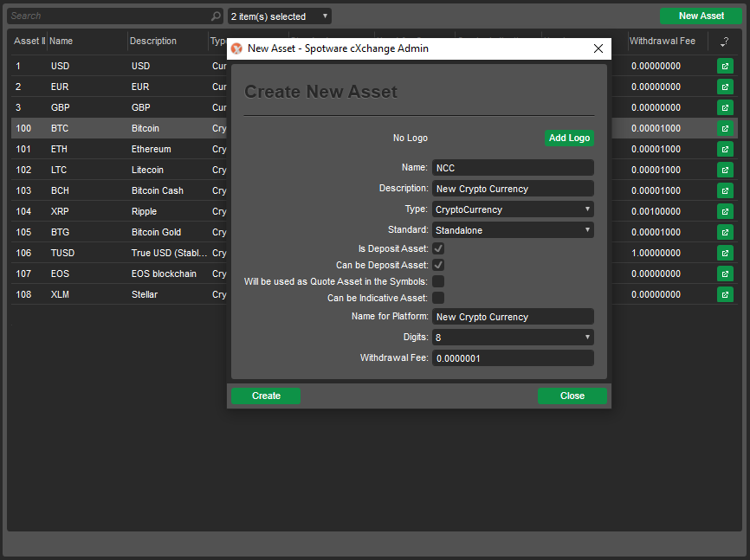Click the USD name cell in row 1

point(61,66)
